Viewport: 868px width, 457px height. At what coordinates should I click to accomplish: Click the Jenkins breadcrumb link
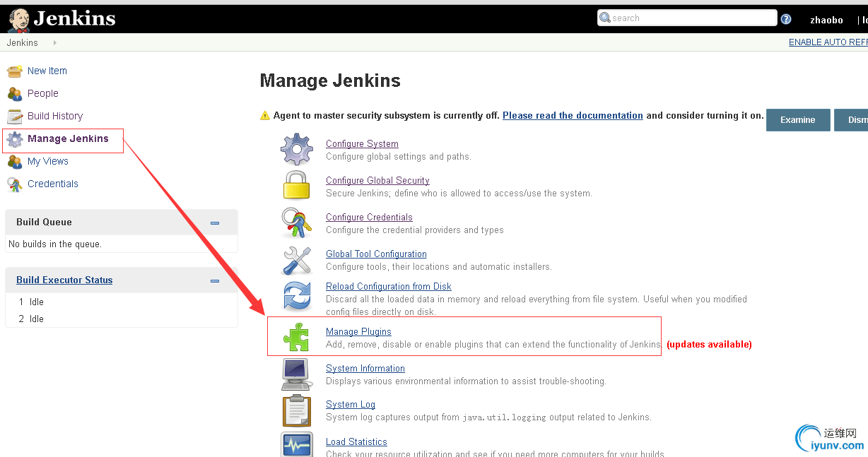coord(23,42)
